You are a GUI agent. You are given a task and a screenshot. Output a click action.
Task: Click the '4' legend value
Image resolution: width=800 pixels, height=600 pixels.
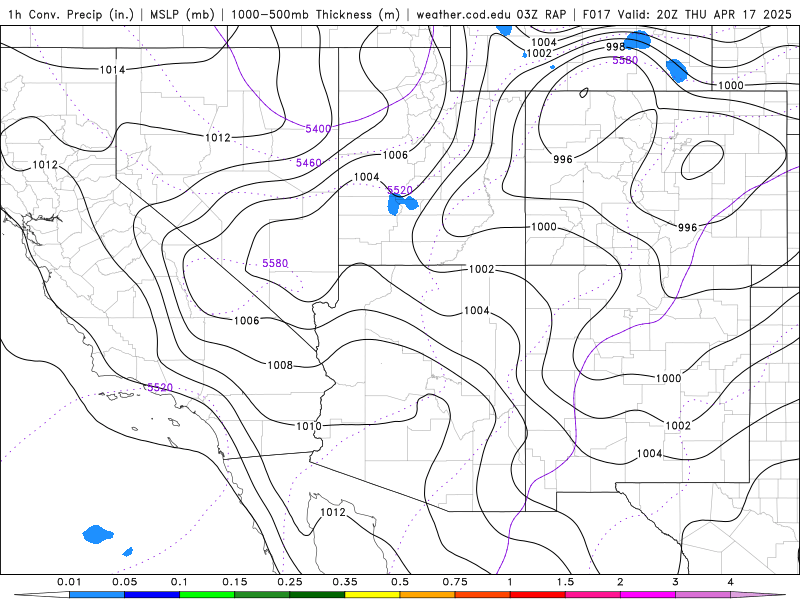(731, 582)
